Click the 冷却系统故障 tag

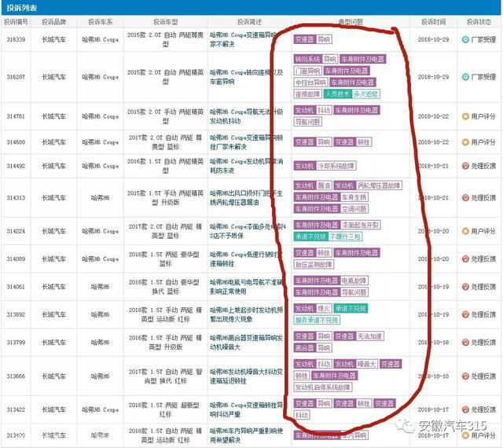tap(336, 166)
